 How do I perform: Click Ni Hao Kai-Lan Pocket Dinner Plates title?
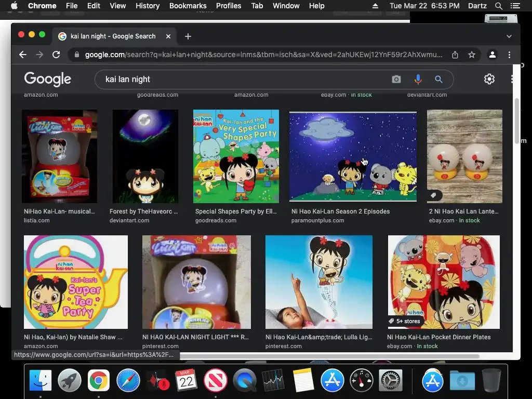pyautogui.click(x=438, y=337)
